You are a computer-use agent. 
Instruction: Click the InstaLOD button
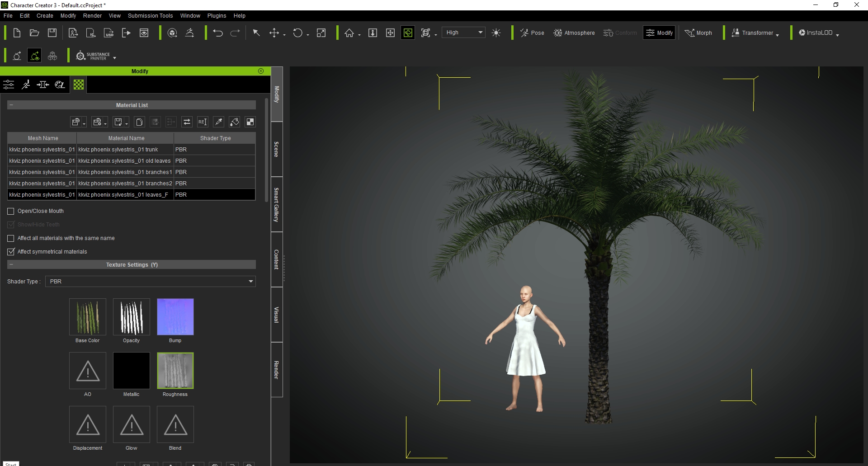tap(815, 33)
